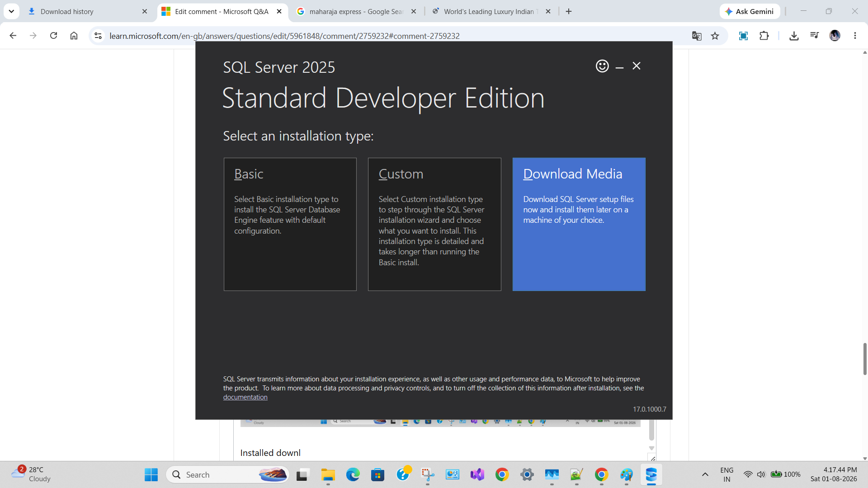Select the Download Media tile
Image resolution: width=868 pixels, height=488 pixels.
(x=579, y=224)
